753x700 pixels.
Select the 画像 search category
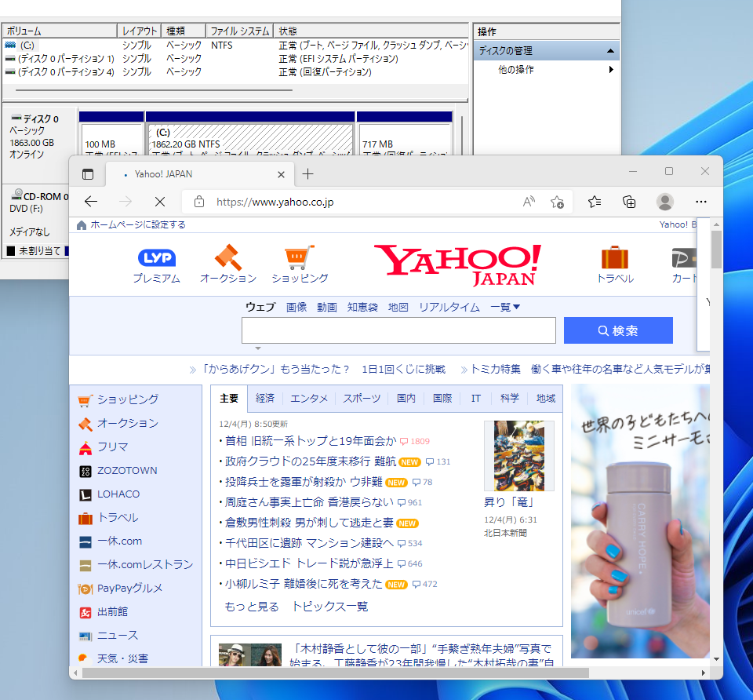coord(296,307)
